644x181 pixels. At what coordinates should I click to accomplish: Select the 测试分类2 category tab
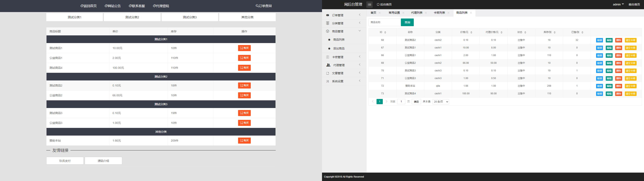tap(132, 17)
